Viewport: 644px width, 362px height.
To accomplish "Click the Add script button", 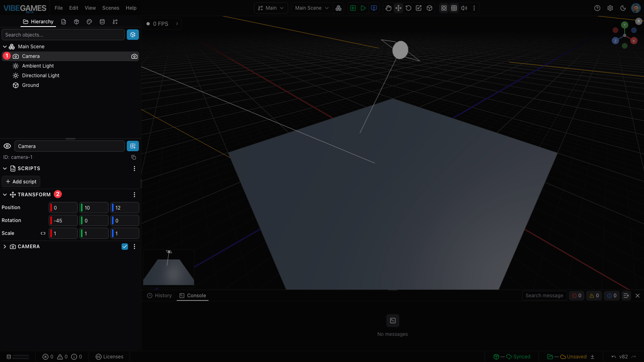I will point(21,181).
